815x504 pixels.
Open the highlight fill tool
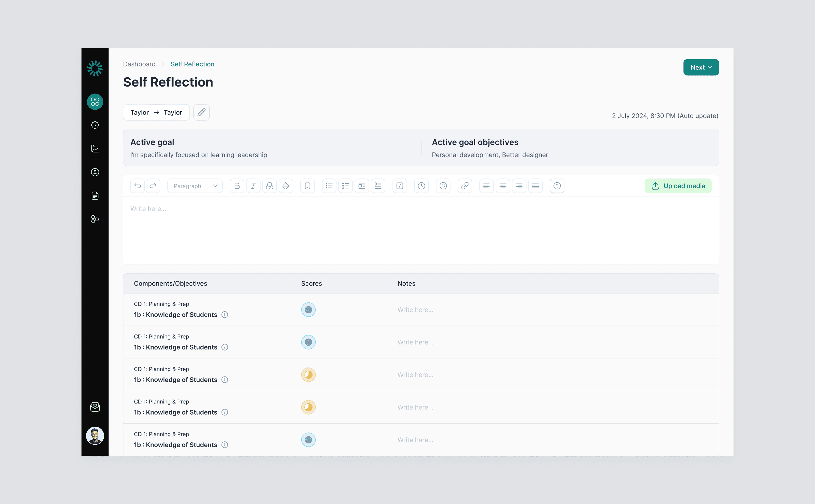286,186
